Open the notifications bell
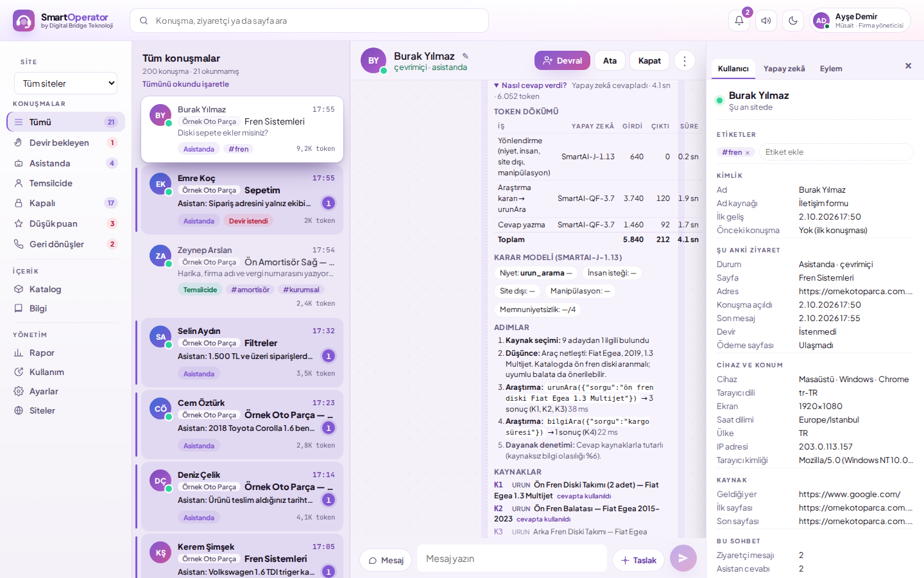The height and width of the screenshot is (578, 924). [x=739, y=21]
